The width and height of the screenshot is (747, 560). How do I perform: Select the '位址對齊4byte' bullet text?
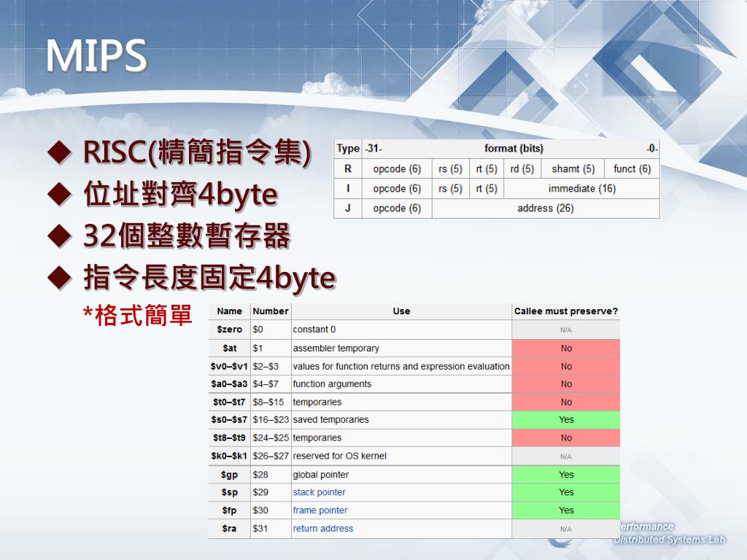click(181, 194)
